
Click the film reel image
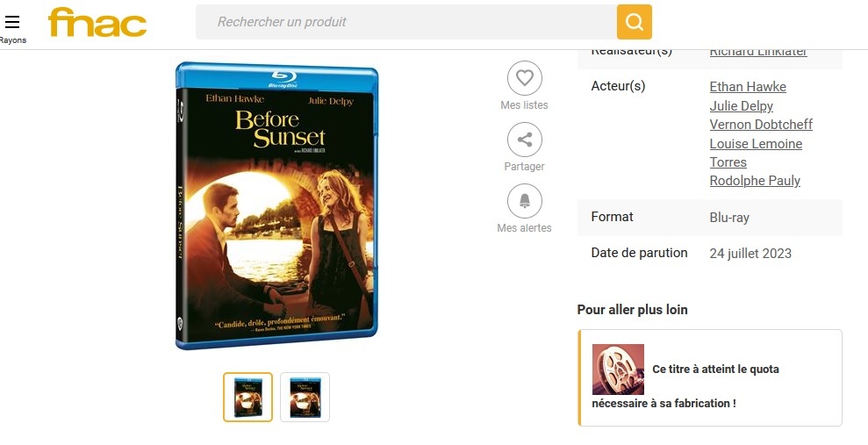[x=618, y=370]
